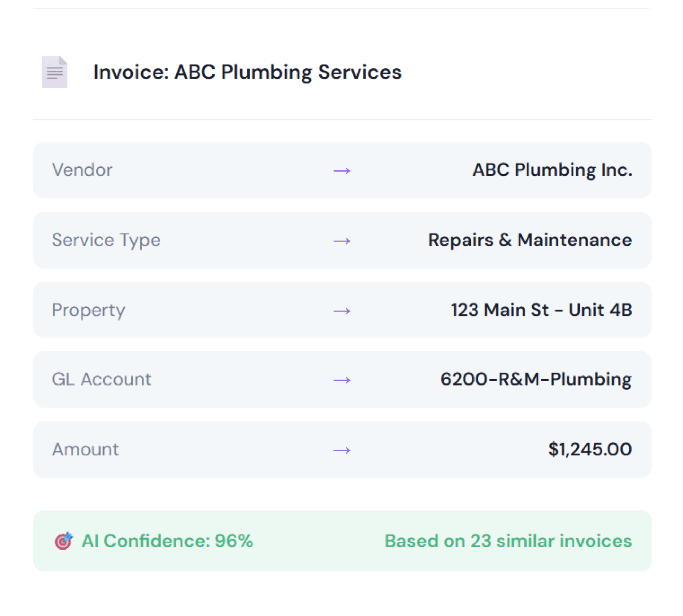The image size is (683, 616).
Task: Click the Vendor field label
Action: point(82,170)
